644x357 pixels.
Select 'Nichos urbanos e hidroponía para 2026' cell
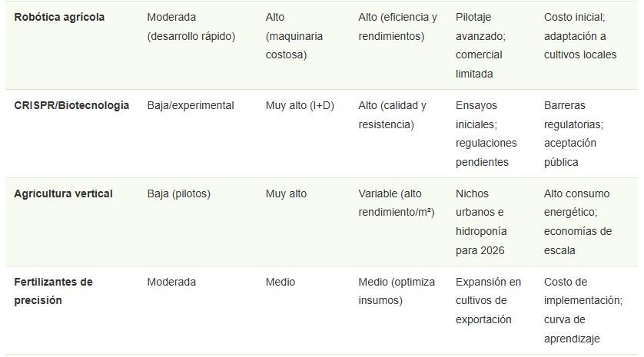[480, 222]
